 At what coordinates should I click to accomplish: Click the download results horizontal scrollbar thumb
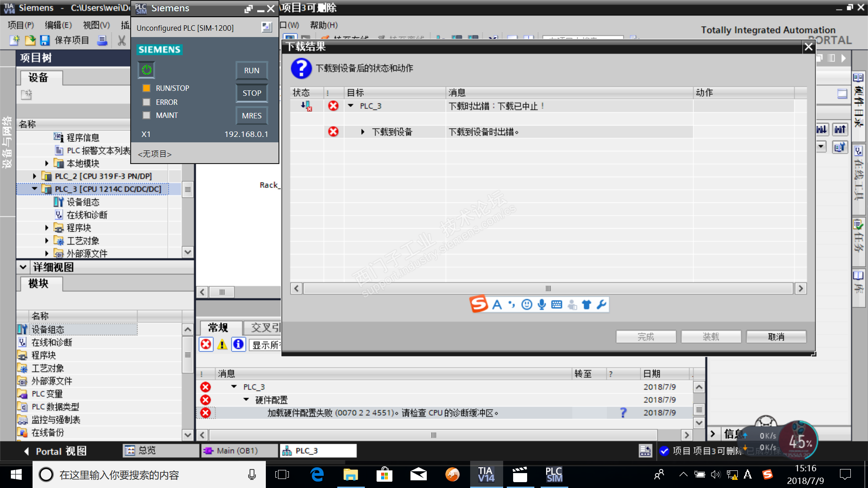[x=548, y=288]
